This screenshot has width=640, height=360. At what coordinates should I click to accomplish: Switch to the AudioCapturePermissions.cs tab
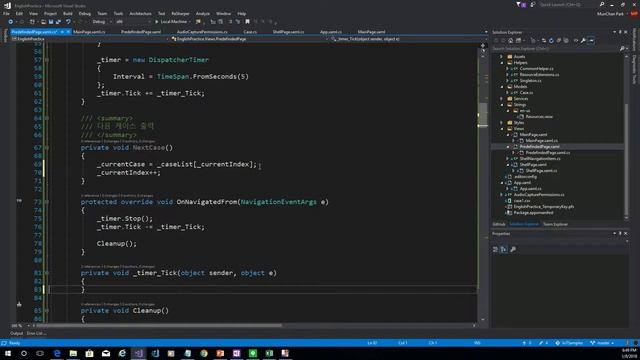coord(202,31)
